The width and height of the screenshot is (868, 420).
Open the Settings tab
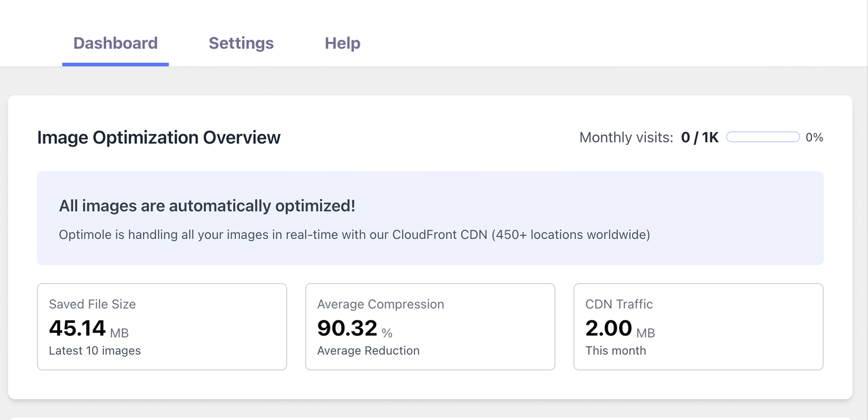[x=241, y=43]
